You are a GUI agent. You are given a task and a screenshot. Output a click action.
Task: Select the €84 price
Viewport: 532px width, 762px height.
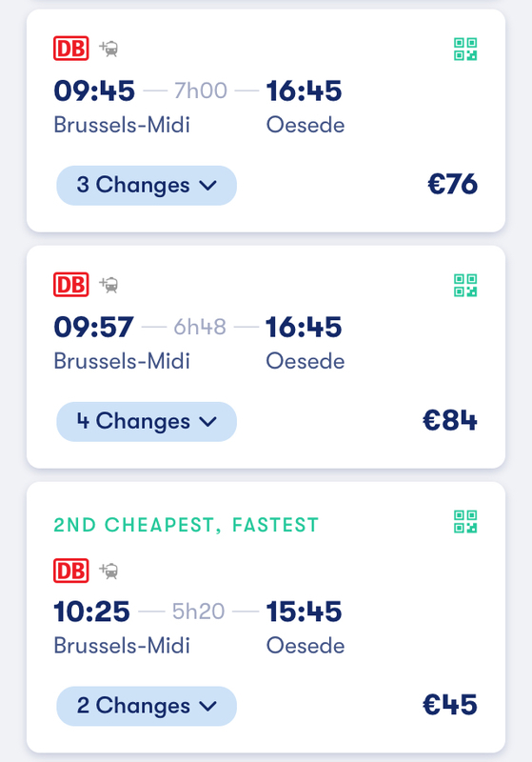coord(450,420)
